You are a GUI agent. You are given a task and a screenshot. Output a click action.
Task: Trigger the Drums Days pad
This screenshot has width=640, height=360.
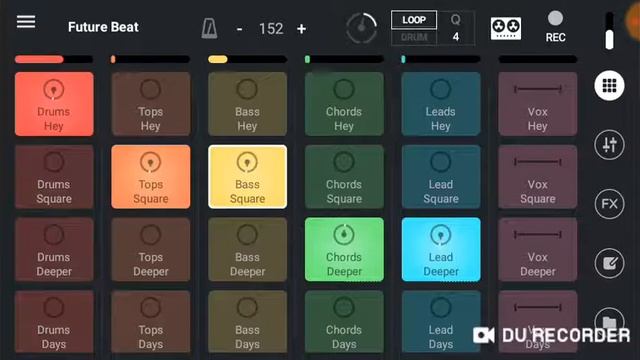54,322
